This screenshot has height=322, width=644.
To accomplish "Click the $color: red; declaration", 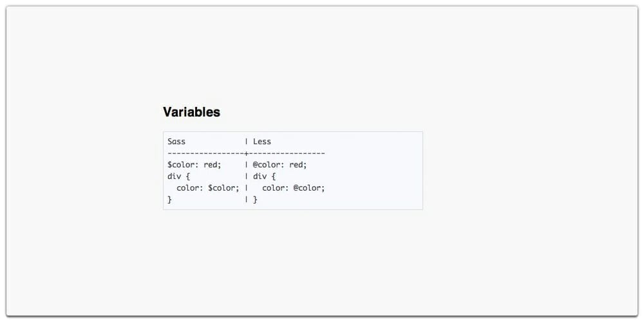I will (x=194, y=165).
